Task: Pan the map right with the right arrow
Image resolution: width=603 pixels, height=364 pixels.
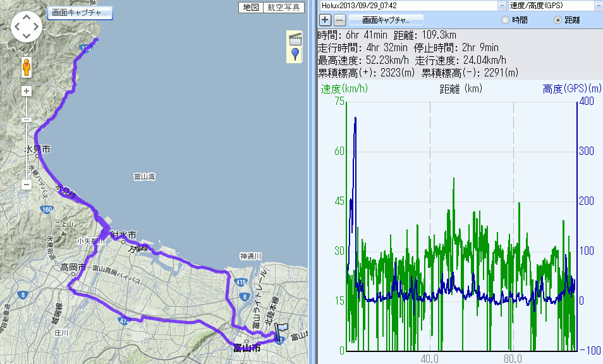Action: 37,27
